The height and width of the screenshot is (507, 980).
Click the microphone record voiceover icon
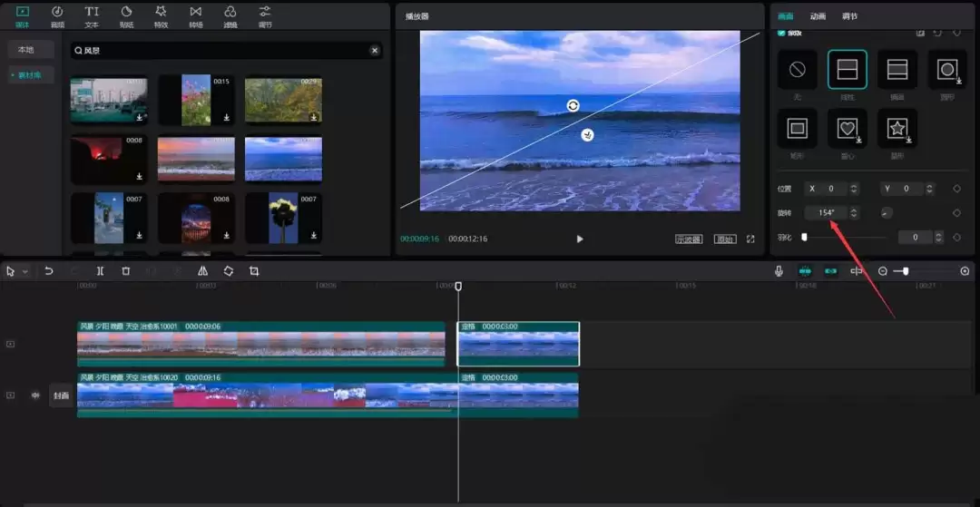[x=779, y=271]
